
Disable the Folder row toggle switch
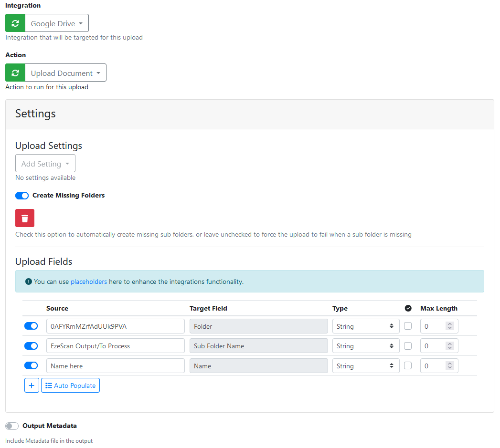[x=31, y=326]
